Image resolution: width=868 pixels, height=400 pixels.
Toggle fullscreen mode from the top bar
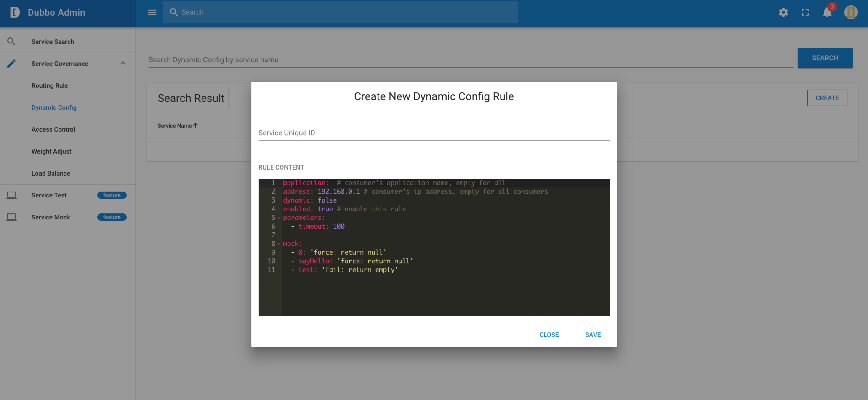click(x=806, y=12)
